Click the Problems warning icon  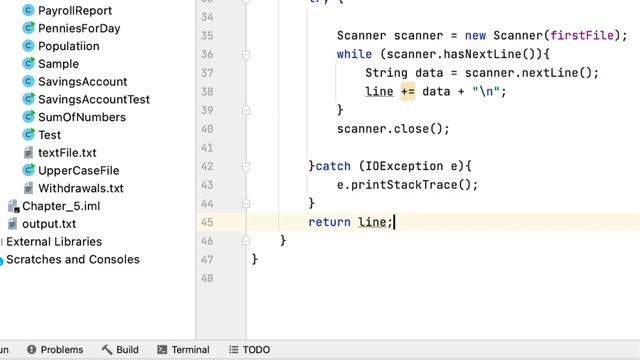31,349
